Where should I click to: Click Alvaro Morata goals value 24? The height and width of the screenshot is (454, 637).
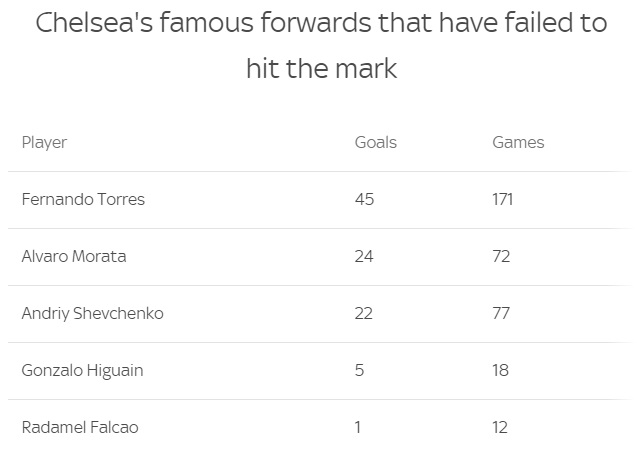pyautogui.click(x=364, y=256)
